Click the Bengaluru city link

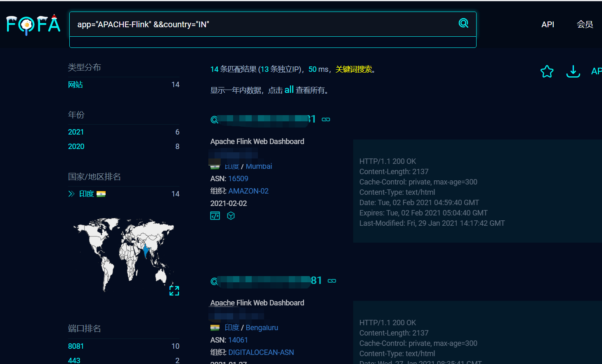click(262, 328)
